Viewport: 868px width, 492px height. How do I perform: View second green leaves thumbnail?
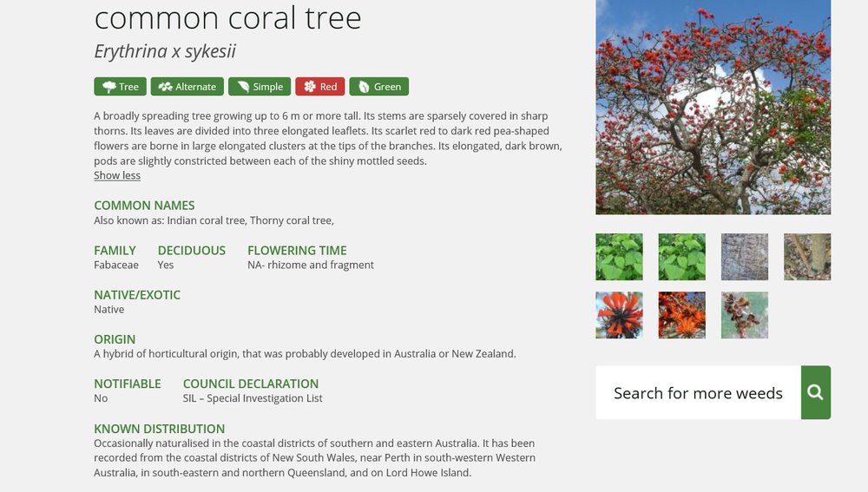[x=682, y=257]
